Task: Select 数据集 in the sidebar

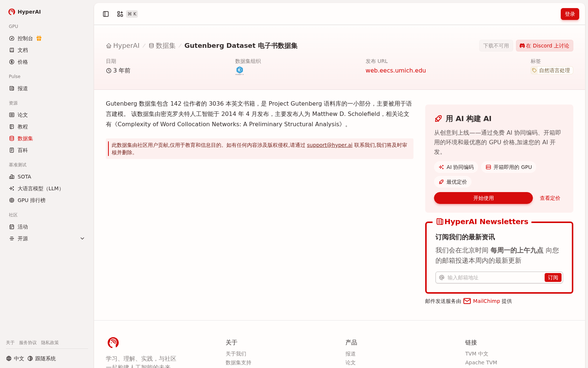Action: click(x=47, y=138)
